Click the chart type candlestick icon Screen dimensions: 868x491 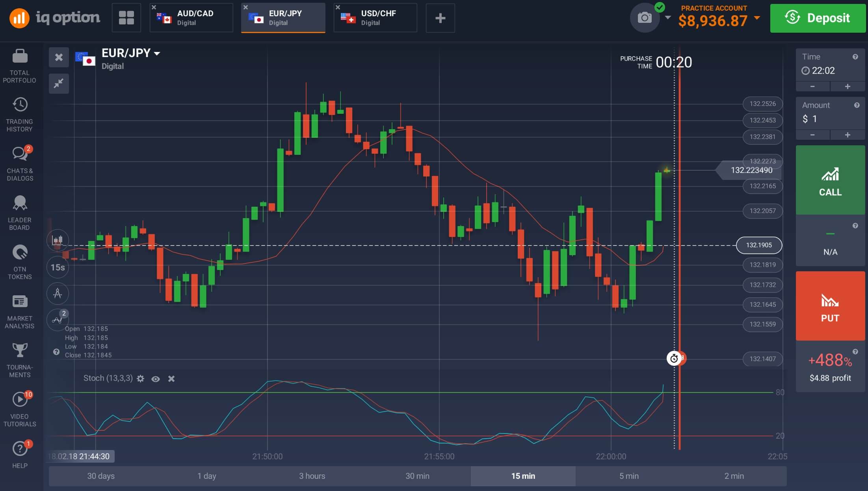click(x=58, y=240)
